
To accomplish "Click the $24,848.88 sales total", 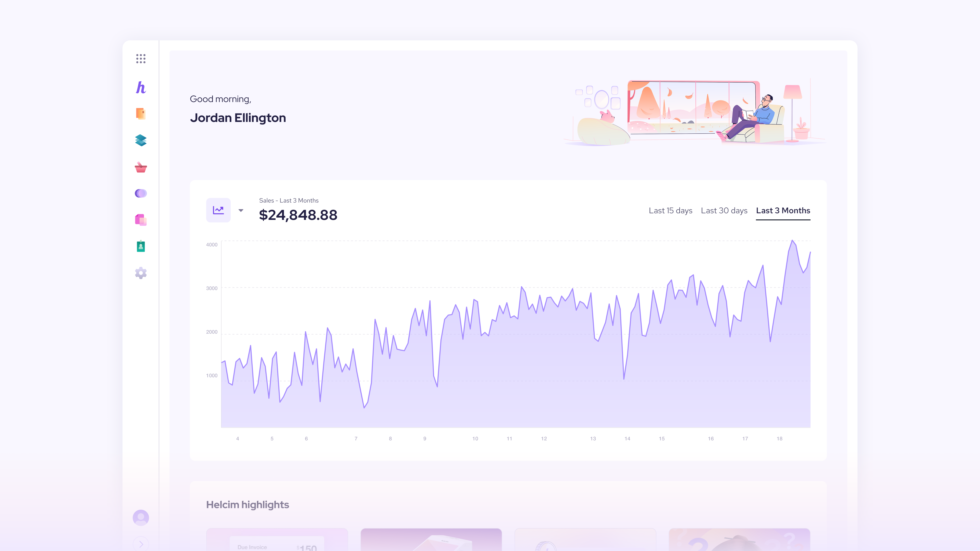I will tap(298, 215).
